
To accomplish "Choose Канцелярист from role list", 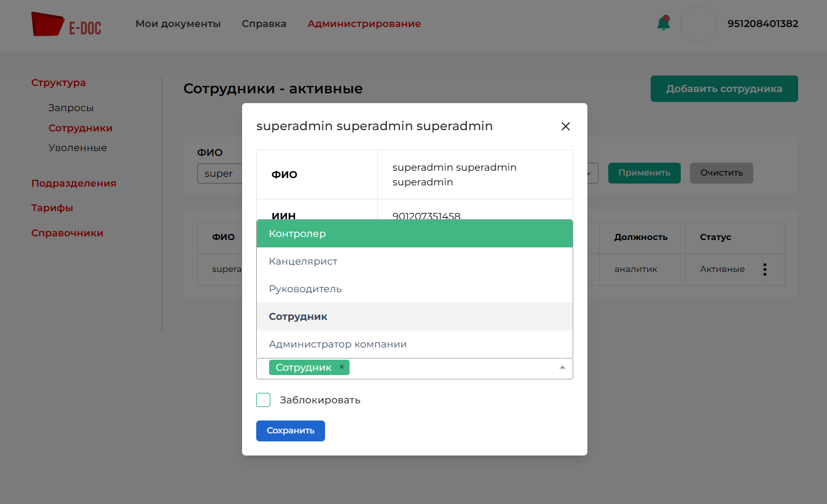I will [414, 262].
